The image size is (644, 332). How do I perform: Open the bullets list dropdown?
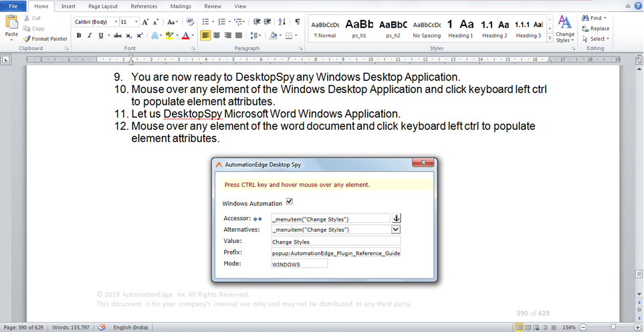(x=213, y=22)
